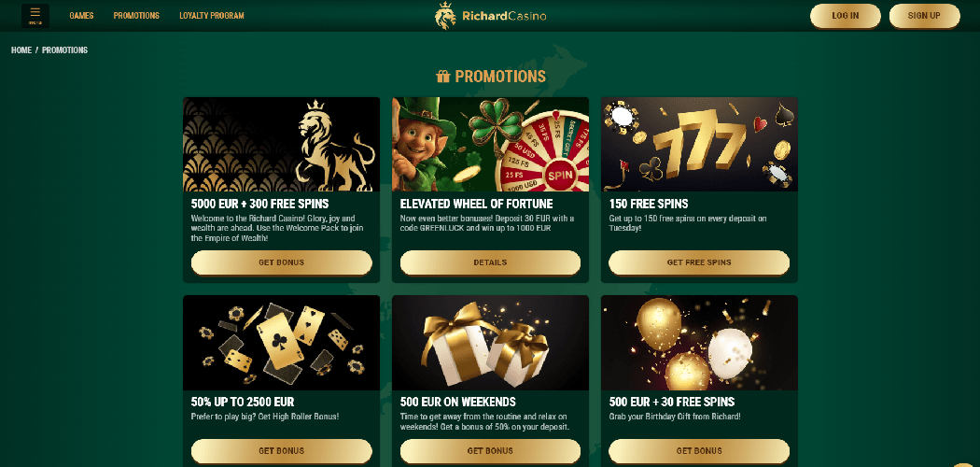
Task: Click the Log In button
Action: point(845,16)
